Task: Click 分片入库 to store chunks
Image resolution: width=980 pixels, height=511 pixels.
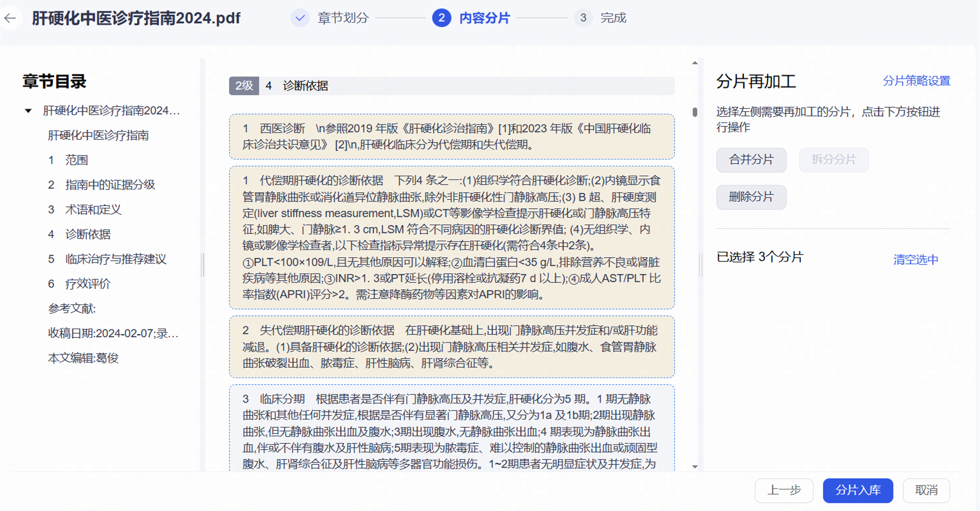Action: [x=857, y=490]
